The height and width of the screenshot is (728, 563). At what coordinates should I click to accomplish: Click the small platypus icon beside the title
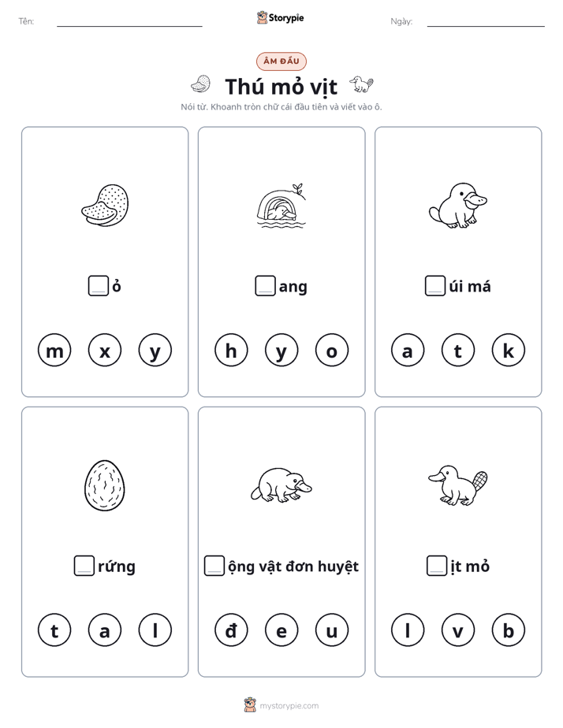(361, 84)
